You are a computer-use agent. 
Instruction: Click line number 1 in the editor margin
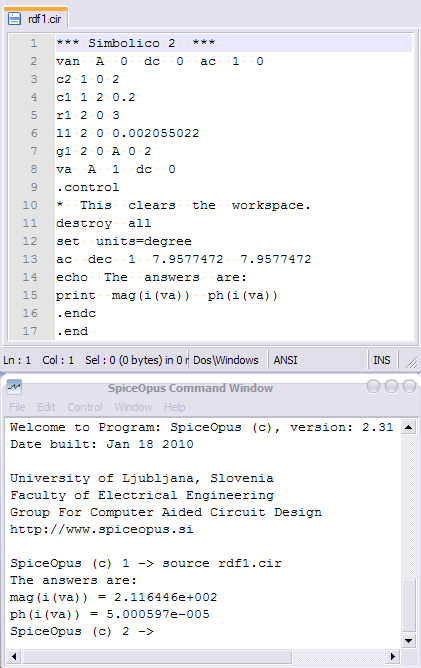coord(33,43)
